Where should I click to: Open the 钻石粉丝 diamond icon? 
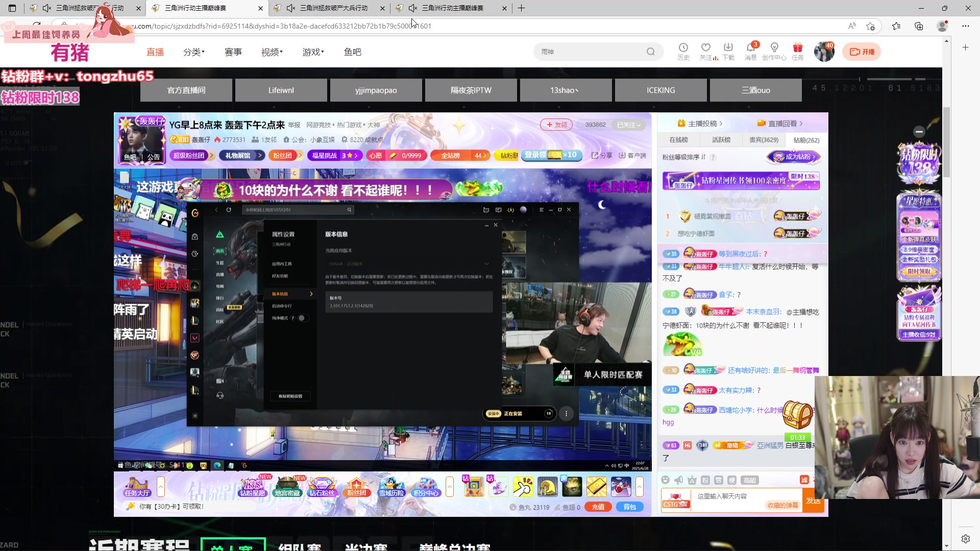(x=322, y=487)
